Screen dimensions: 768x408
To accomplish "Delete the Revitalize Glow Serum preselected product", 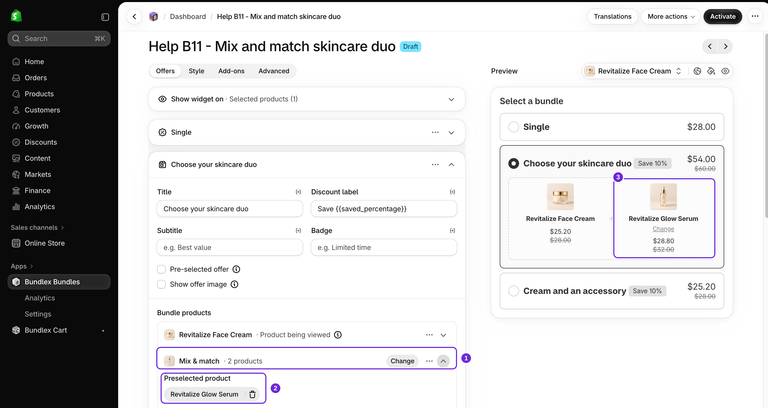I will pos(252,394).
